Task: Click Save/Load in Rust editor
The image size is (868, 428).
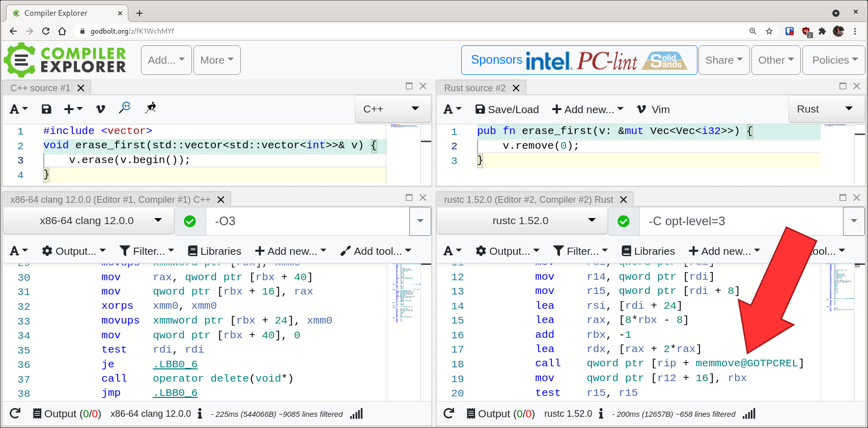Action: pyautogui.click(x=507, y=110)
